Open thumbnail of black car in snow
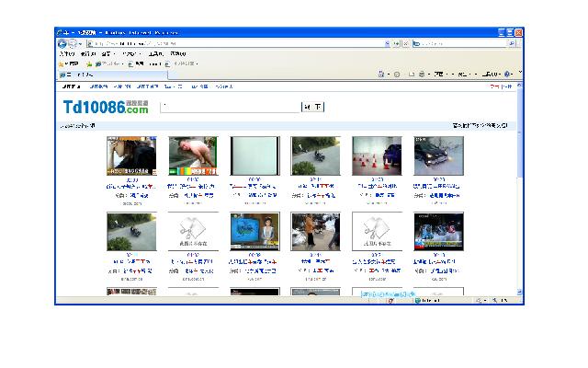 coord(439,155)
